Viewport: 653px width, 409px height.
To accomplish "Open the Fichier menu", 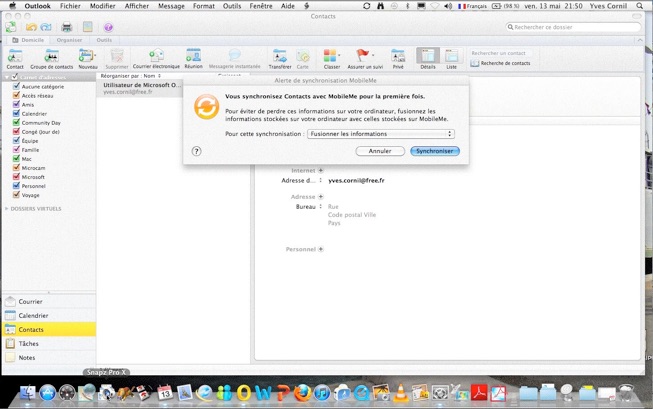I will [x=70, y=6].
